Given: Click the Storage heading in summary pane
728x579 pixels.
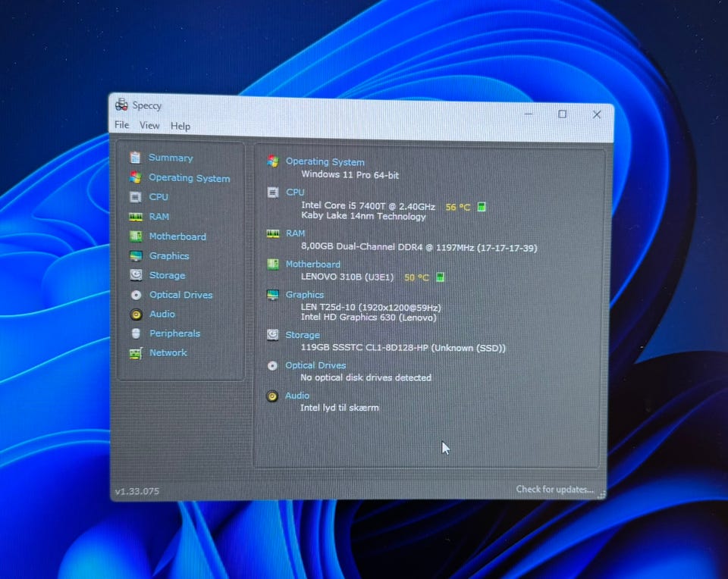Looking at the screenshot, I should [303, 334].
